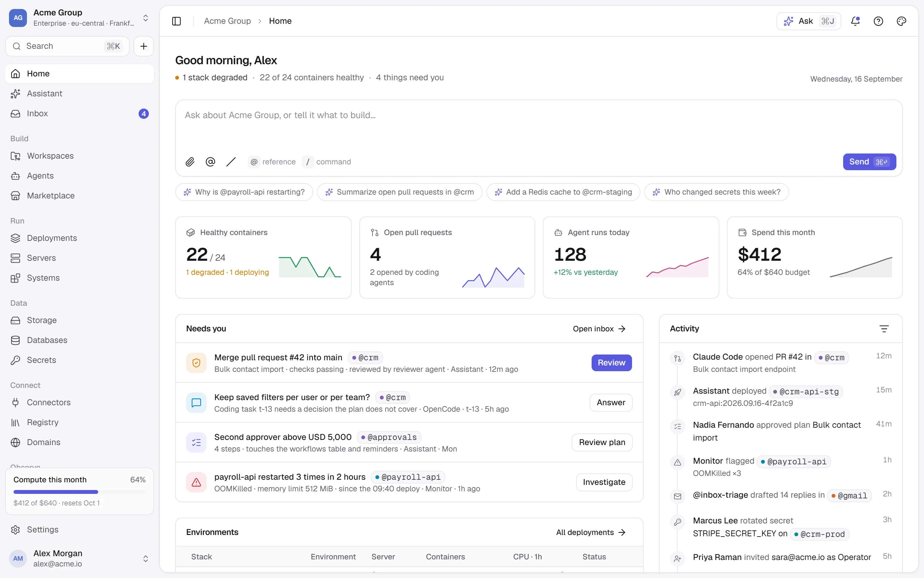Click the Investigate button
The width and height of the screenshot is (924, 578).
tap(604, 482)
